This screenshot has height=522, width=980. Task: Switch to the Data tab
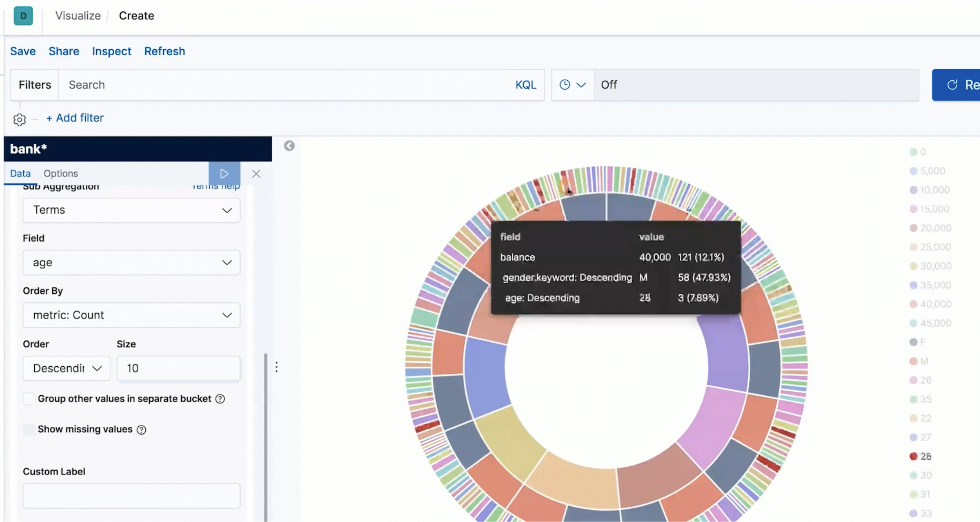coord(20,173)
